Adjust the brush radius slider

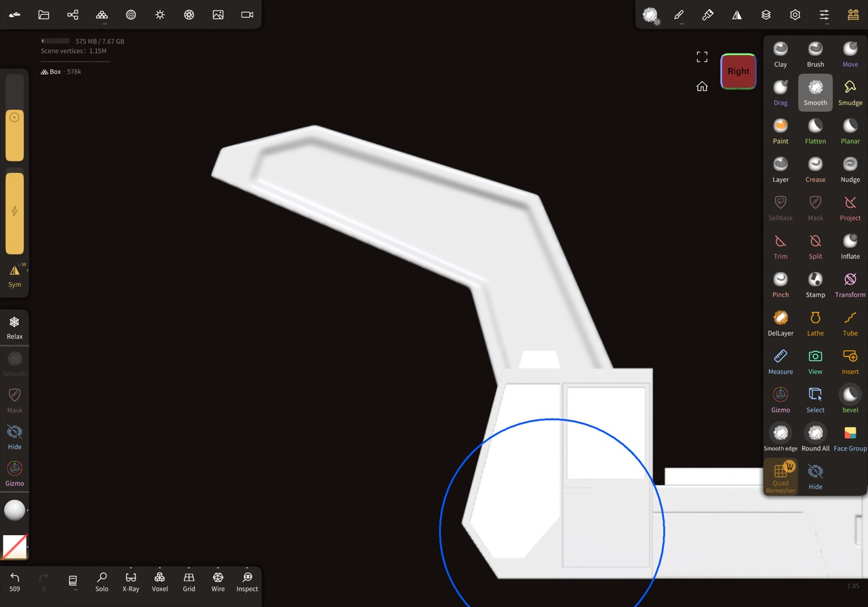click(15, 117)
